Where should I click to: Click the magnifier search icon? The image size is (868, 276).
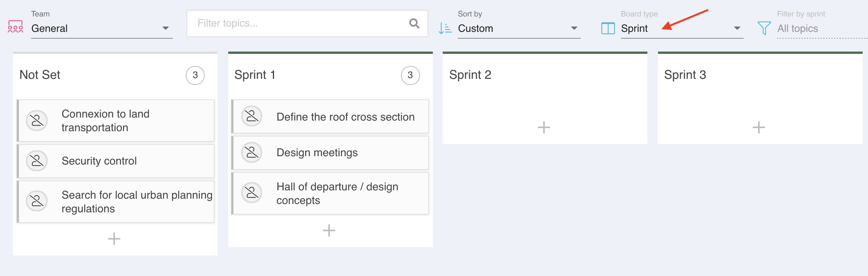414,24
